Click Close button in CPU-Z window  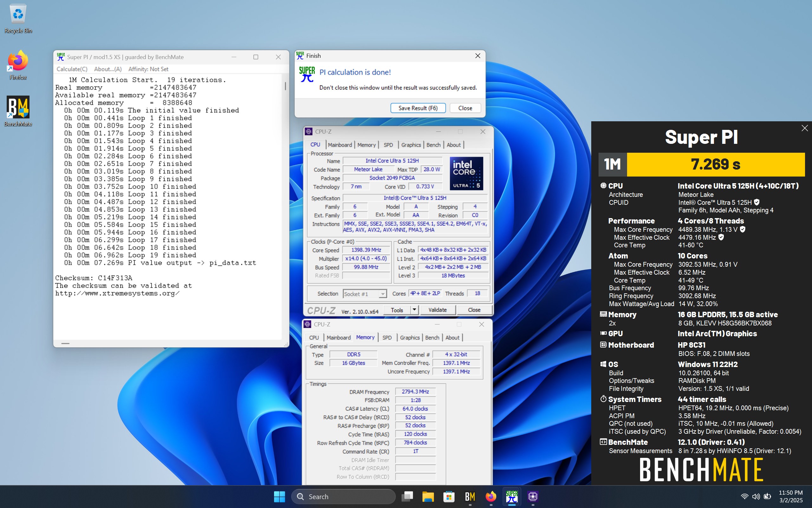(x=474, y=310)
